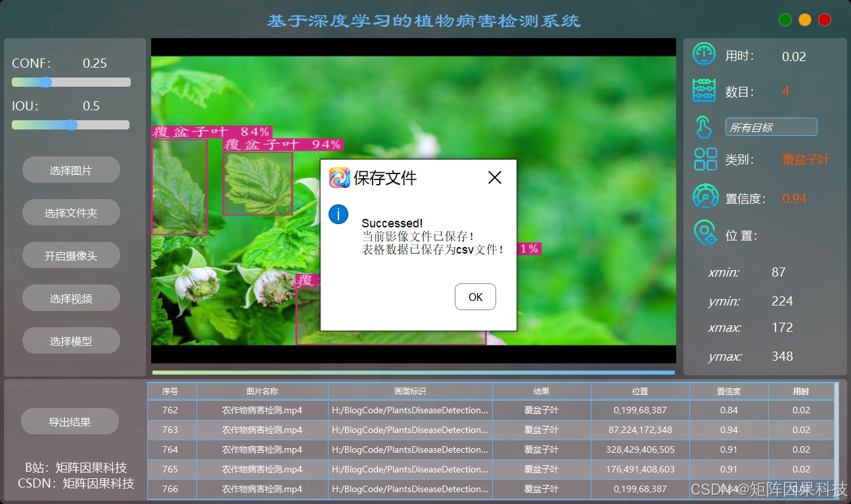Click 选择视频 button
This screenshot has width=851, height=504.
click(71, 298)
